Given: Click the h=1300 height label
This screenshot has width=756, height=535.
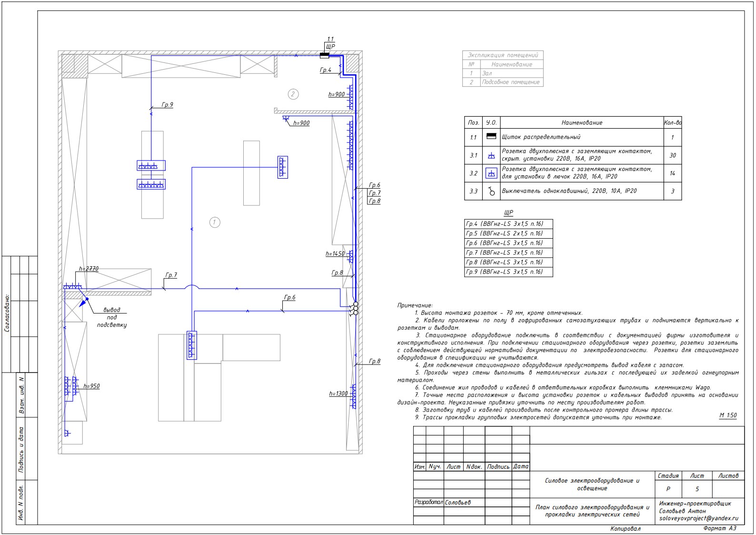Looking at the screenshot, I should coord(338,394).
